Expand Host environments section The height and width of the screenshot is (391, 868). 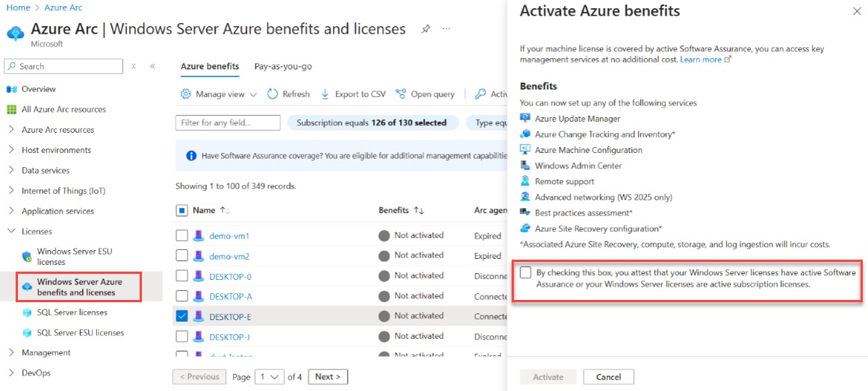pos(12,150)
